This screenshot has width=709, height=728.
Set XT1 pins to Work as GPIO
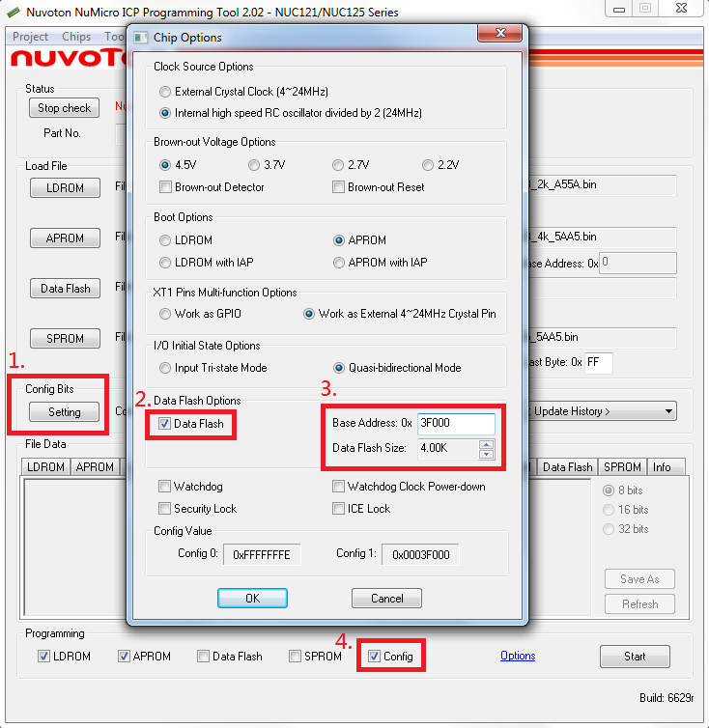pos(165,314)
